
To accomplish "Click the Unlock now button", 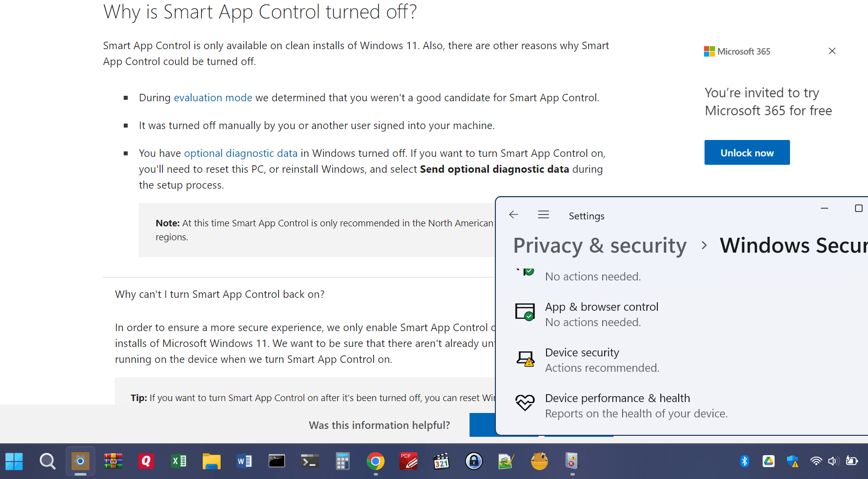I will point(747,152).
